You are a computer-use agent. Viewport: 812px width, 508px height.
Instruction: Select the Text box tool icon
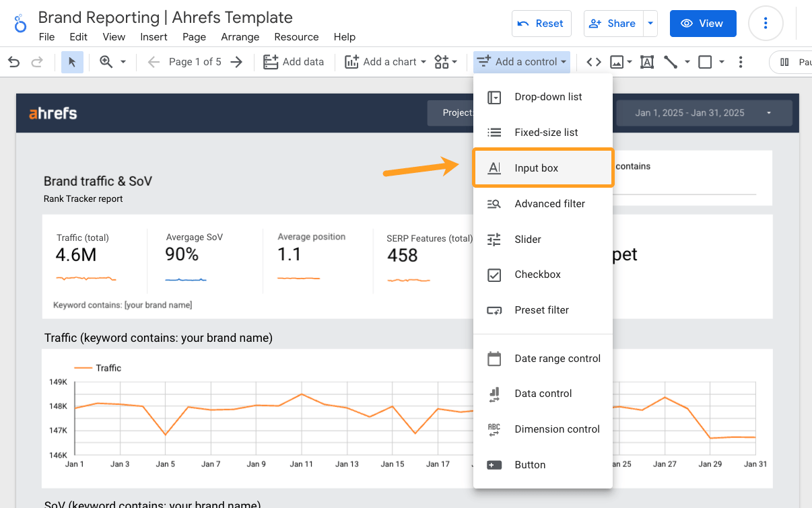[x=646, y=61]
